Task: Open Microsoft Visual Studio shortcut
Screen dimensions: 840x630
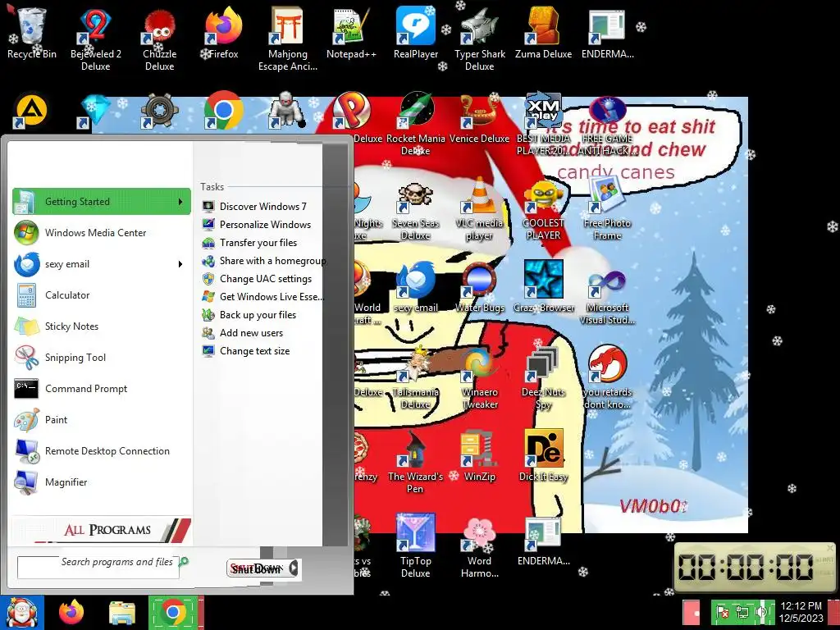Action: coord(607,295)
